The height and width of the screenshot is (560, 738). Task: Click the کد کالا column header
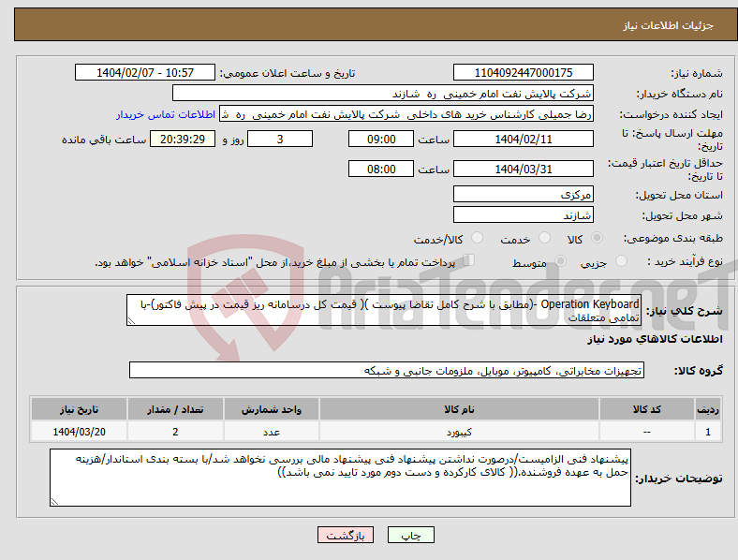pyautogui.click(x=647, y=409)
